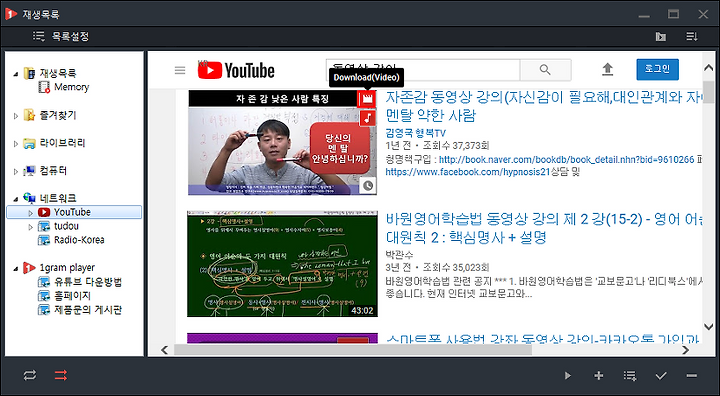Open the 자존감 동영상 강의 video thumbnail
The image size is (720, 396).
(x=282, y=142)
